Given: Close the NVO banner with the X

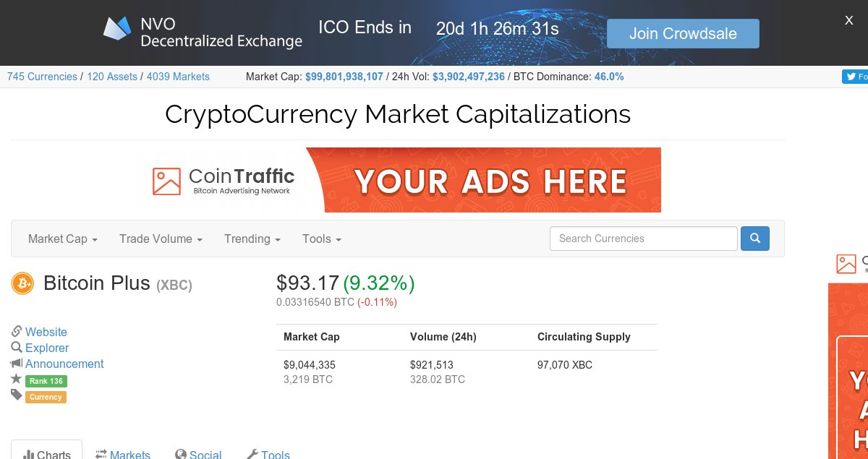Looking at the screenshot, I should click(x=849, y=20).
